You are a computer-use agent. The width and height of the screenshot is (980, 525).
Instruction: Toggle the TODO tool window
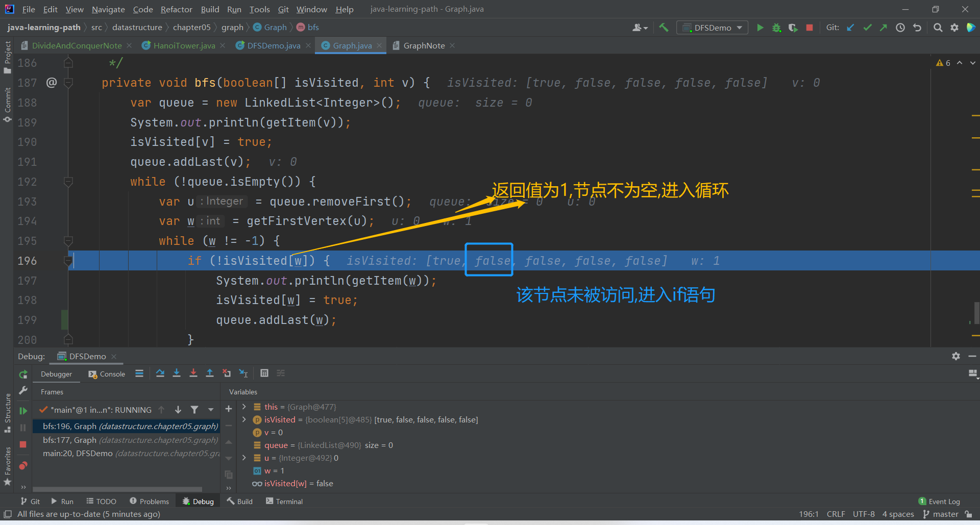click(x=101, y=502)
